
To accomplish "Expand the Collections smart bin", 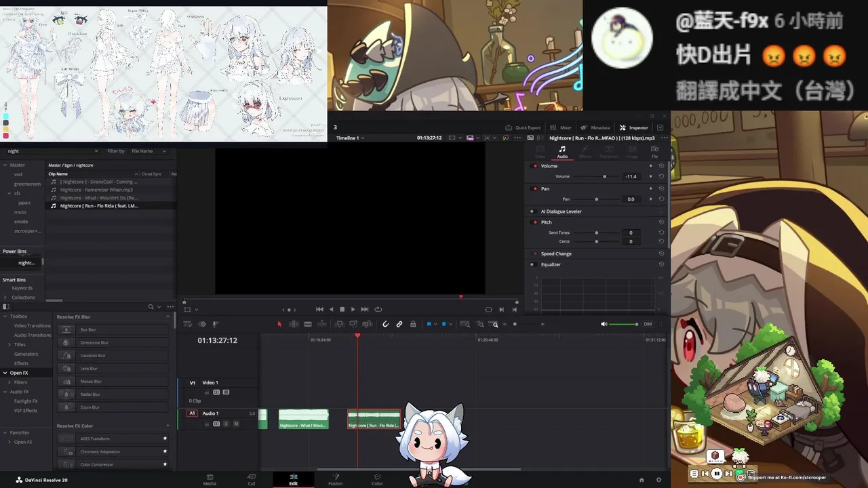I will 5,297.
